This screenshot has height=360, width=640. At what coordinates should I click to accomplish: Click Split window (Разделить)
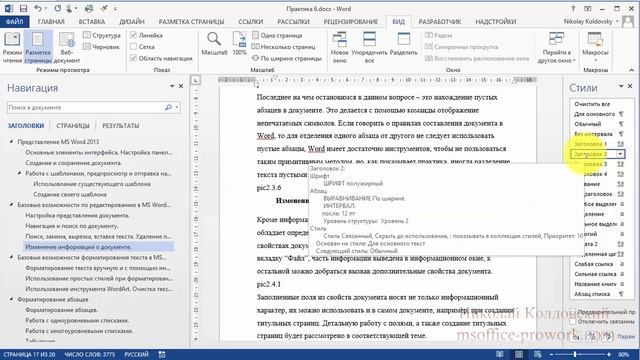pyautogui.click(x=403, y=44)
